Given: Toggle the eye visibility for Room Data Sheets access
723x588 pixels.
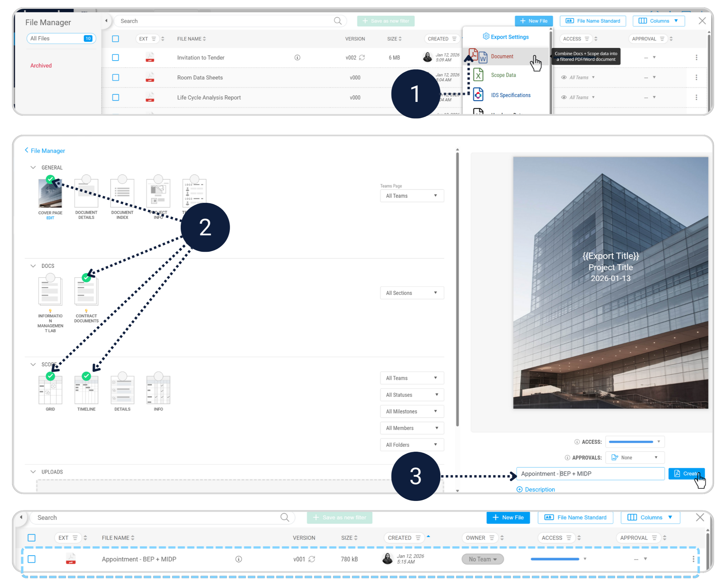Looking at the screenshot, I should point(564,78).
